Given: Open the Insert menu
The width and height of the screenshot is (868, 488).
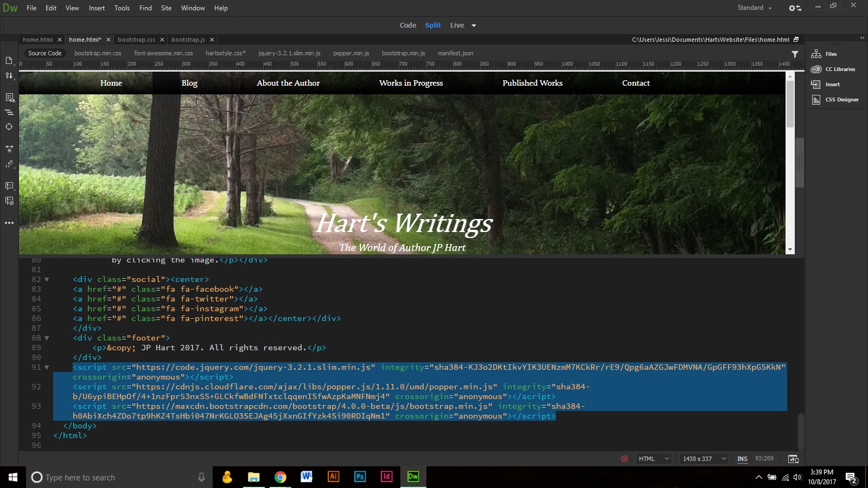Looking at the screenshot, I should click(97, 8).
